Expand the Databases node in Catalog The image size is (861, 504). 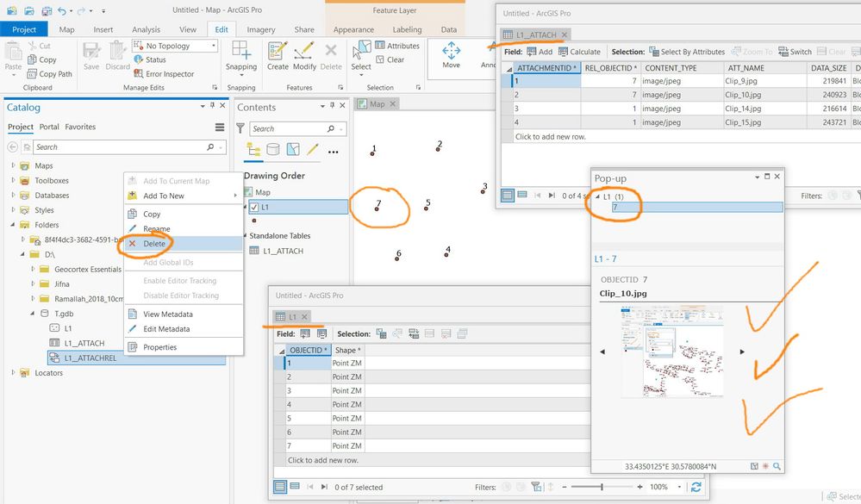coord(13,195)
